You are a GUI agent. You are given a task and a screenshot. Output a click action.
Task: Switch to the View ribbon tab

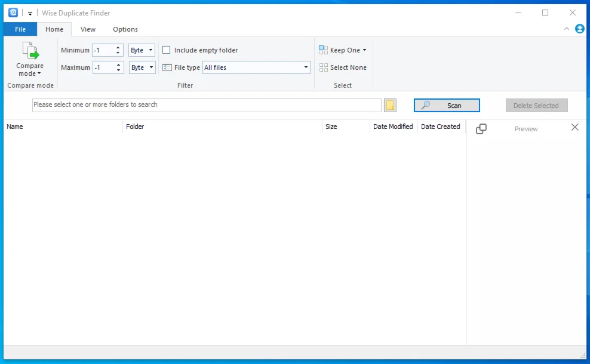point(88,29)
